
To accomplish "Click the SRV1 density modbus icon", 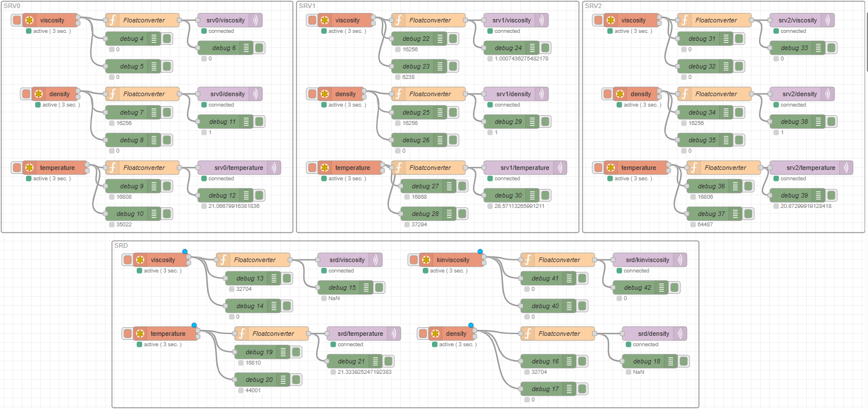I will [325, 94].
